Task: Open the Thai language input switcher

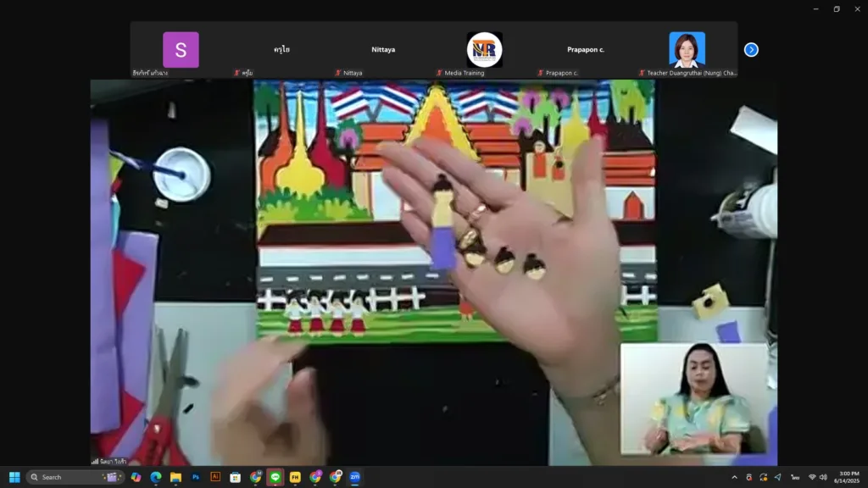Action: tap(795, 477)
